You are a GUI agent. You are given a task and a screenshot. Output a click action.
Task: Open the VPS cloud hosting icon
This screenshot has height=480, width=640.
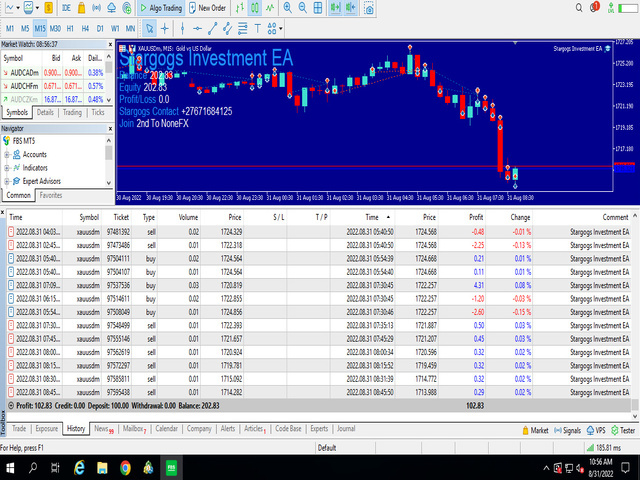click(111, 8)
